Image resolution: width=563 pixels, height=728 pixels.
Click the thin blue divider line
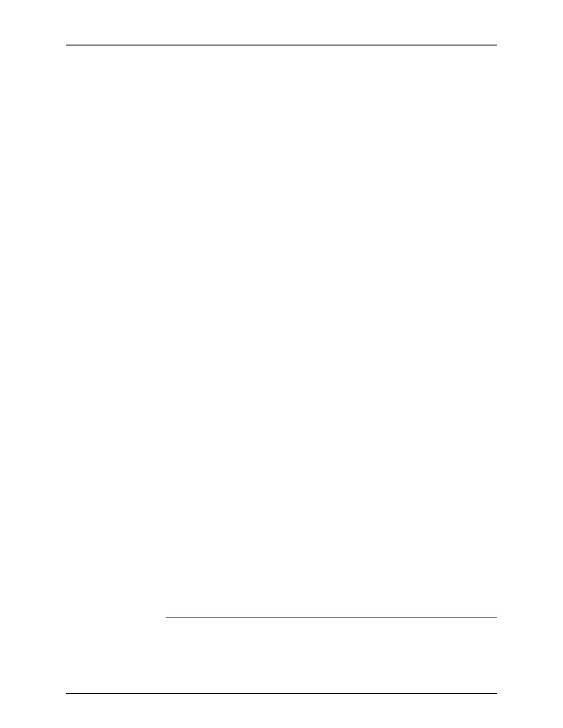point(331,617)
